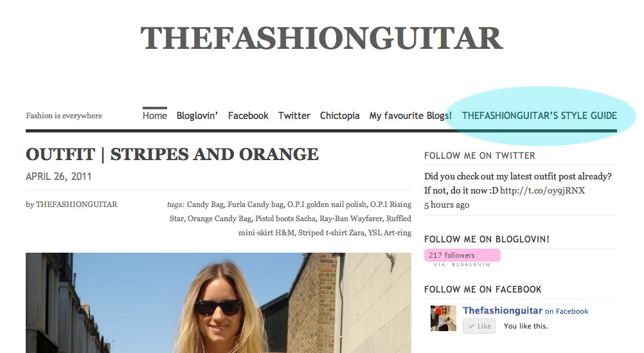The image size is (644, 353).
Task: Click the 217 followers Bloglovin badge
Action: pos(462,255)
